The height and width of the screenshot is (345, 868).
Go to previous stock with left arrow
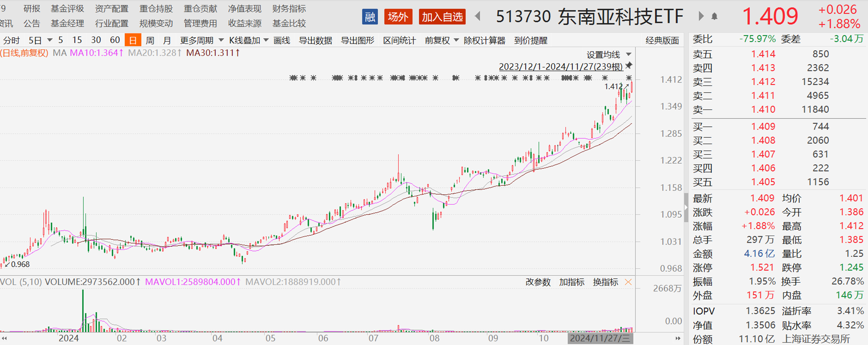click(477, 17)
